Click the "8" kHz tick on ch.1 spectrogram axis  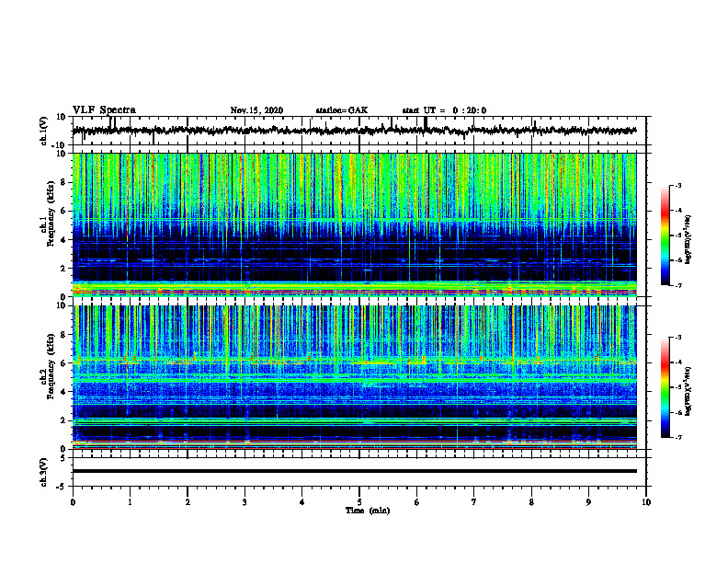[64, 182]
